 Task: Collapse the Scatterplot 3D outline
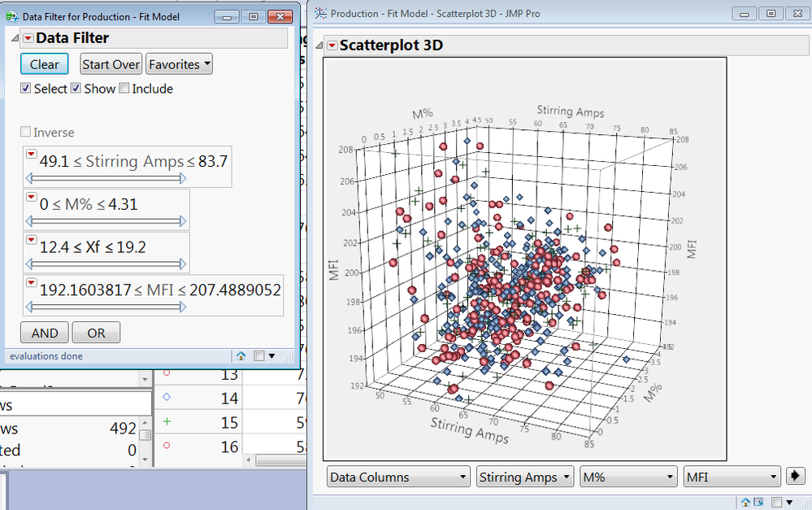click(319, 46)
